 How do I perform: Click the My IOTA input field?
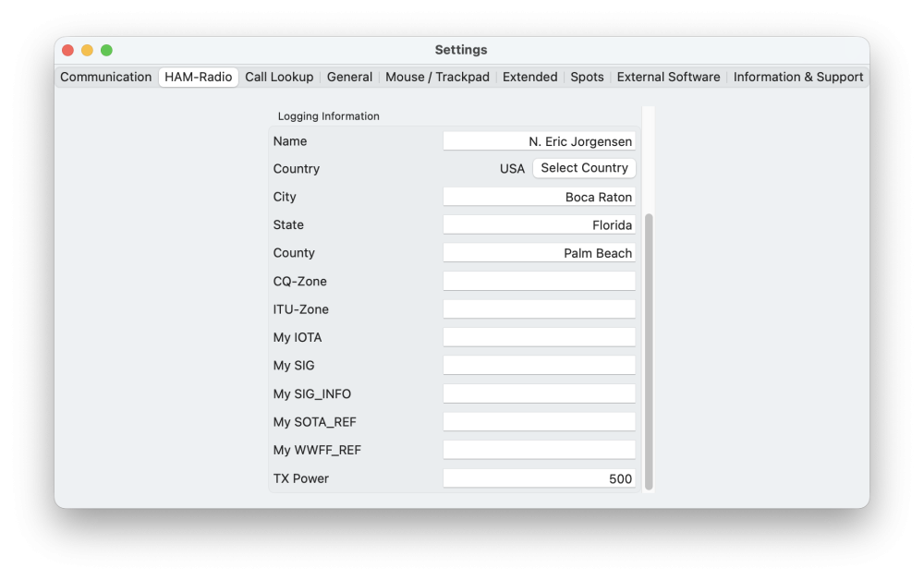tap(539, 336)
